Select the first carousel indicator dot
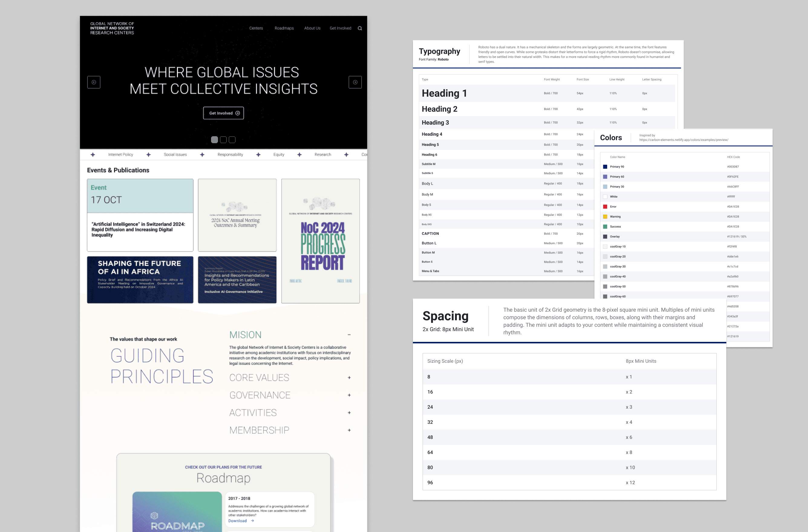 (214, 140)
